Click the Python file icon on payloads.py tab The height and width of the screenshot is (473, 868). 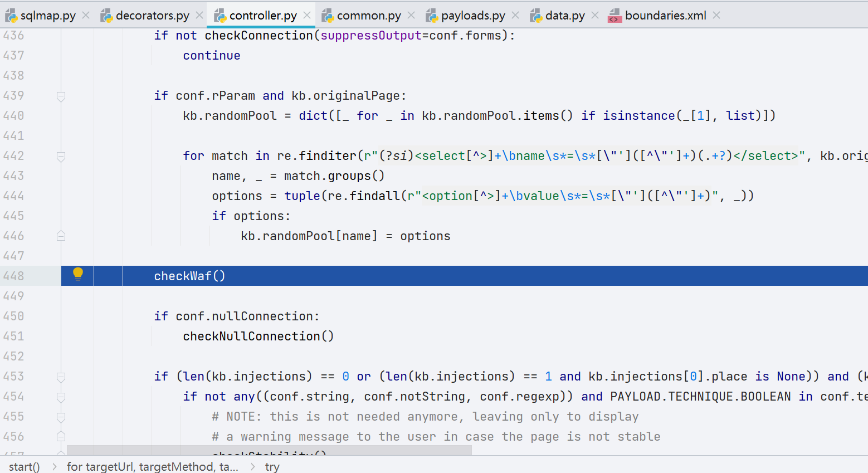pyautogui.click(x=432, y=16)
